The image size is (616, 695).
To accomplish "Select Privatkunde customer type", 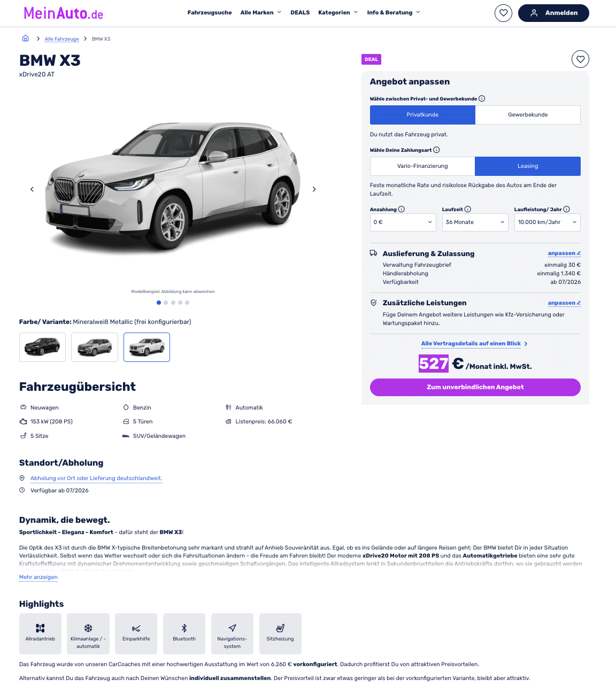I will point(422,115).
